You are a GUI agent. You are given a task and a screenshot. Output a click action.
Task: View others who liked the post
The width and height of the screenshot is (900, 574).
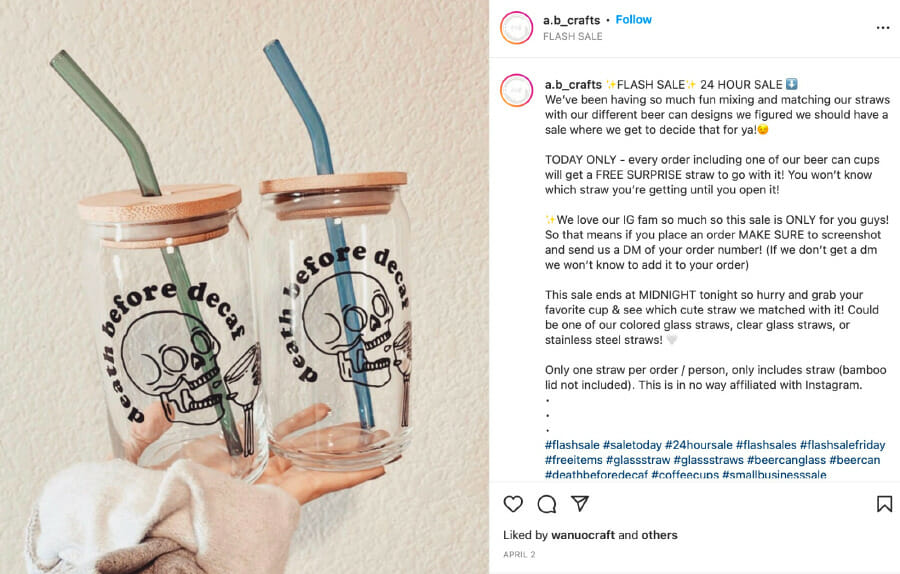click(x=659, y=535)
